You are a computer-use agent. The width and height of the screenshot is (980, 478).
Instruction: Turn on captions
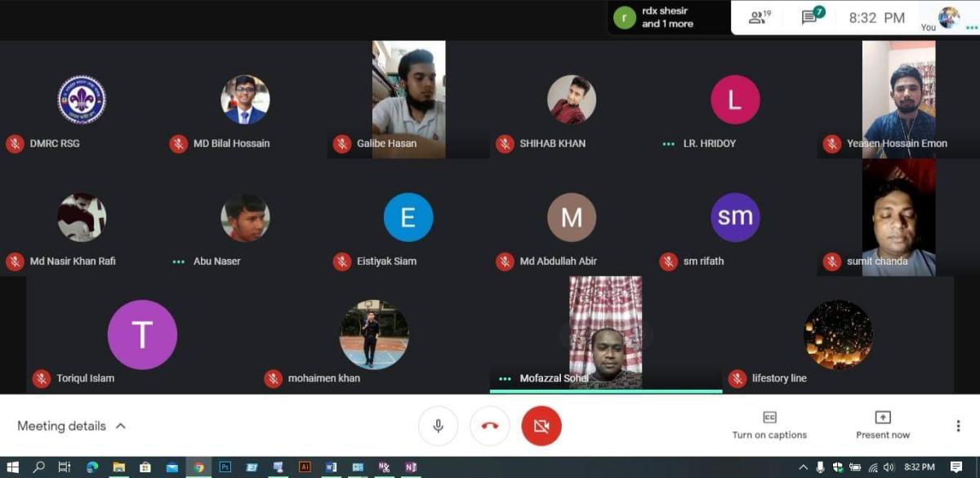click(769, 425)
